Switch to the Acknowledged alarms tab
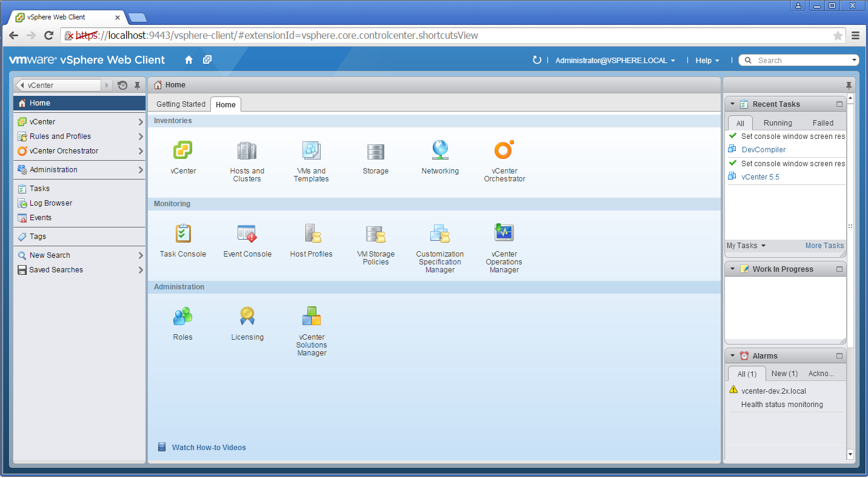 tap(821, 374)
